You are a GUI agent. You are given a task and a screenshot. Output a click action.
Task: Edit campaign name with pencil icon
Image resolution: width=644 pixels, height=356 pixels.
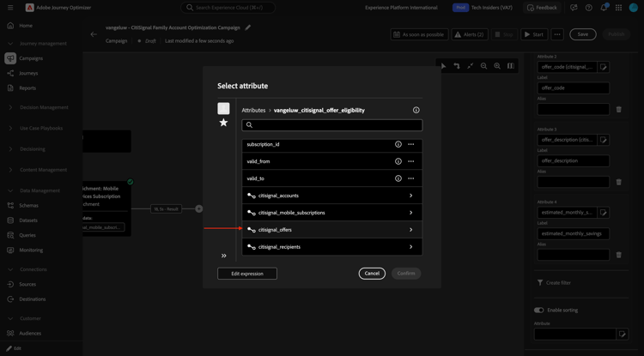click(247, 27)
